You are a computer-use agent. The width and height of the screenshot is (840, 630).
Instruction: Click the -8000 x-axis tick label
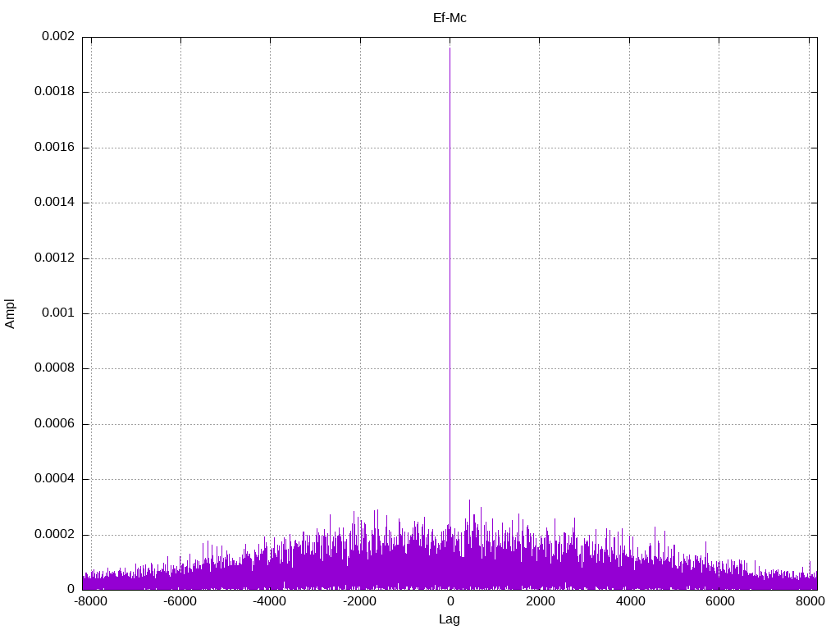[x=90, y=602]
